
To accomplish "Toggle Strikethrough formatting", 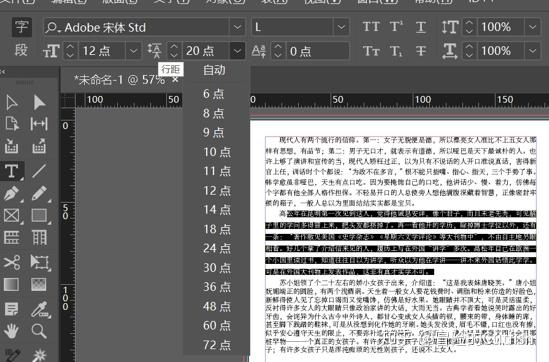I will [421, 51].
